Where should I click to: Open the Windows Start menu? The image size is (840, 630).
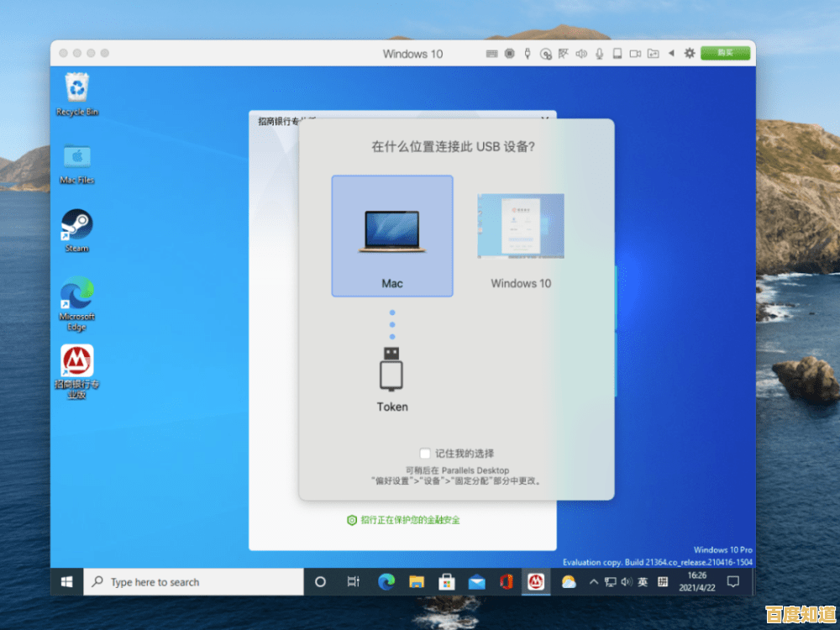pos(66,581)
